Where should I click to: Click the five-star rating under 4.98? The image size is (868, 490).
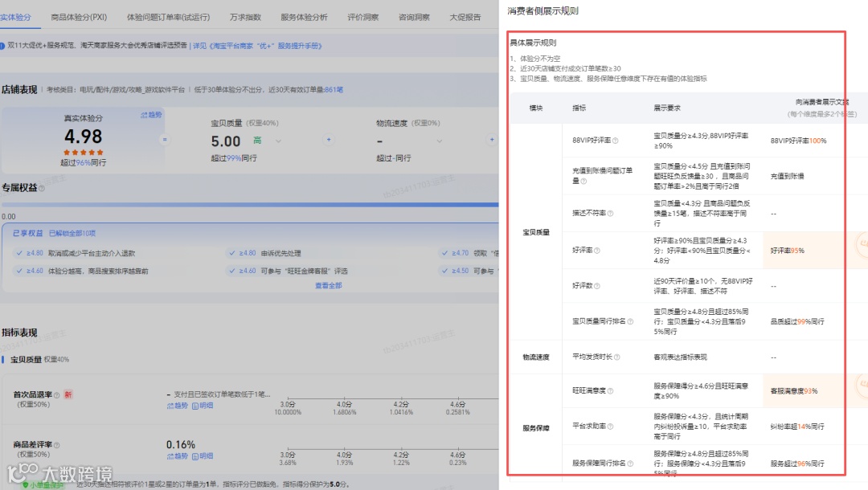click(x=83, y=152)
